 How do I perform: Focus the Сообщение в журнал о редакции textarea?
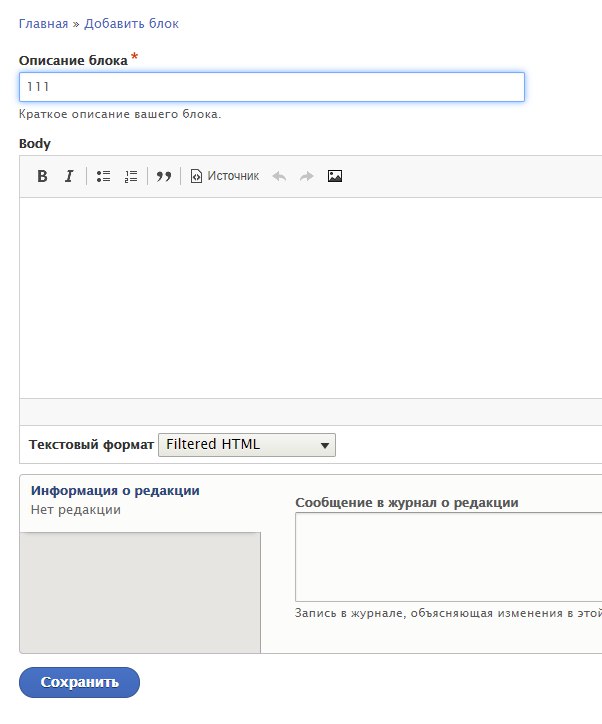pyautogui.click(x=449, y=557)
